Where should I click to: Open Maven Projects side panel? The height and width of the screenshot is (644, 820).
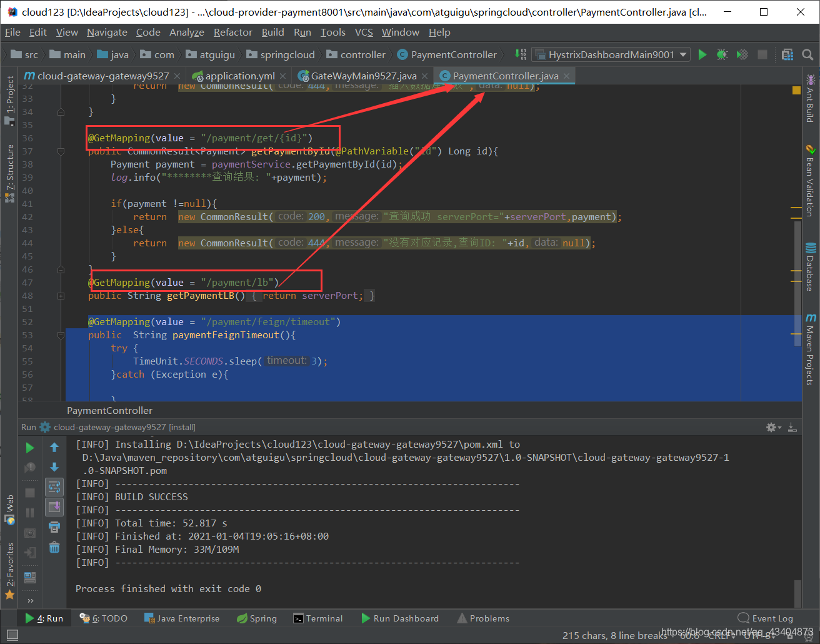[811, 350]
